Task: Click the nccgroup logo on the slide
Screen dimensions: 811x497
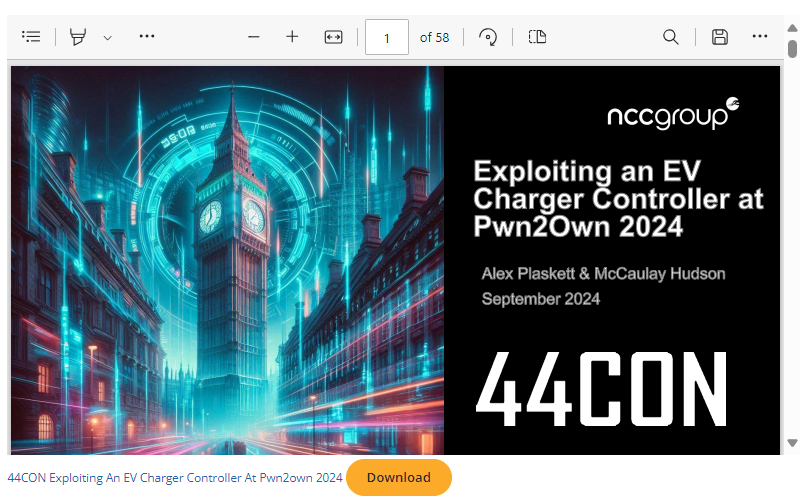Action: (x=673, y=113)
